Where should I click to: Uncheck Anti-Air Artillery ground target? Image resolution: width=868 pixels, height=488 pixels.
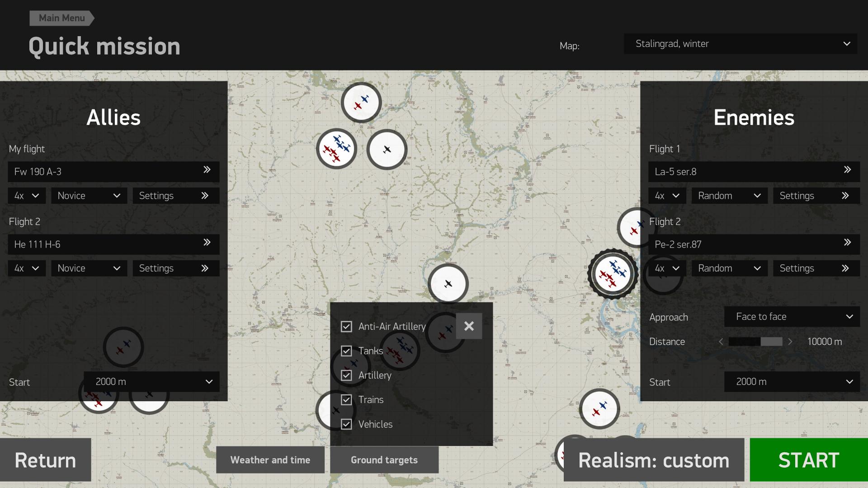346,327
